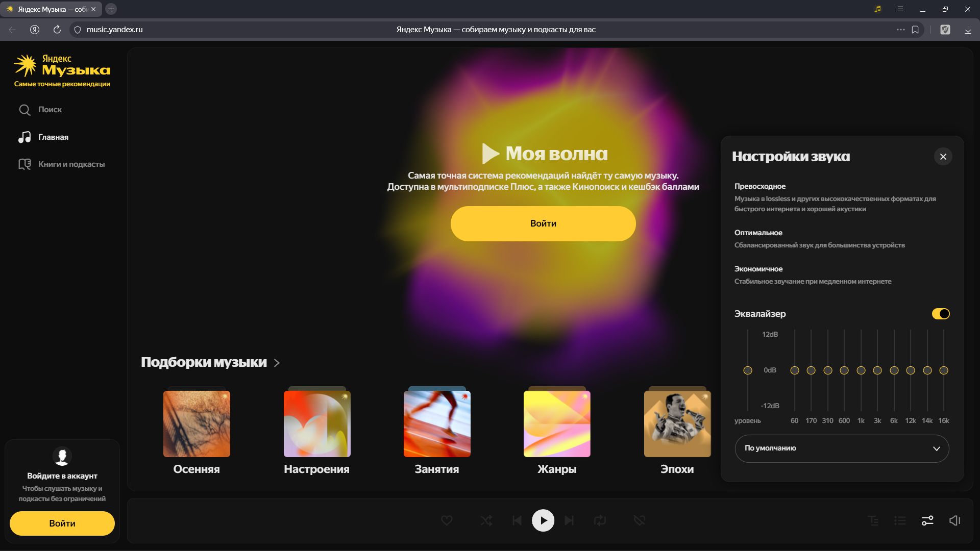Select Оптимальное sound quality
The image size is (980, 551).
pyautogui.click(x=841, y=239)
